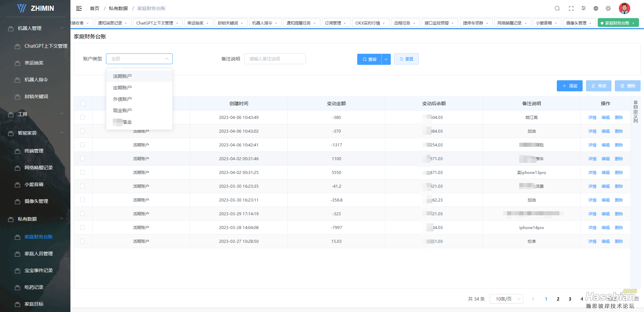Check the row dated 2023-04-06 10:42:41
644x312 pixels.
[x=83, y=145]
